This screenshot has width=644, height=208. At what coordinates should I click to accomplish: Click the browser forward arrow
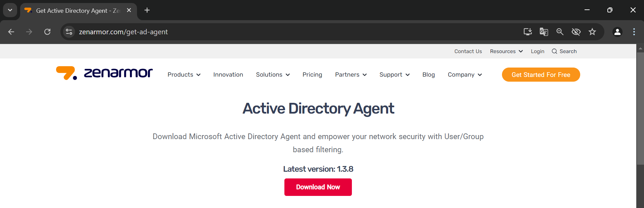click(x=29, y=32)
